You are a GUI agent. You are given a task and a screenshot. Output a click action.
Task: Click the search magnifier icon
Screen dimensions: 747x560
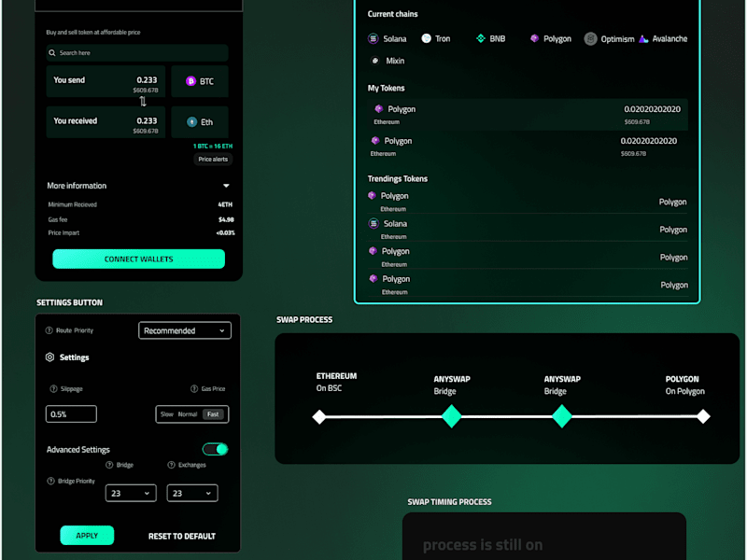tap(52, 53)
